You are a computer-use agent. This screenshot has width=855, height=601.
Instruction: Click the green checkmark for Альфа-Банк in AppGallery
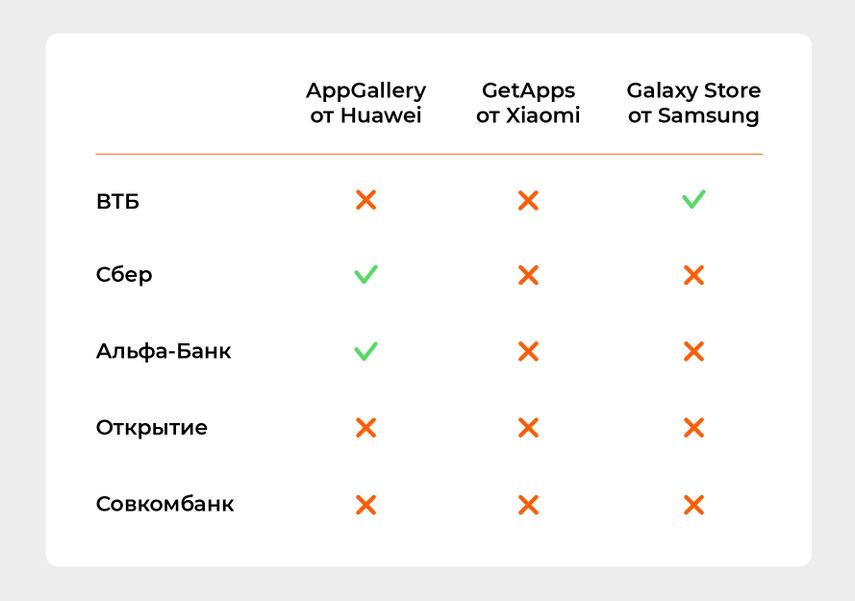click(x=366, y=351)
